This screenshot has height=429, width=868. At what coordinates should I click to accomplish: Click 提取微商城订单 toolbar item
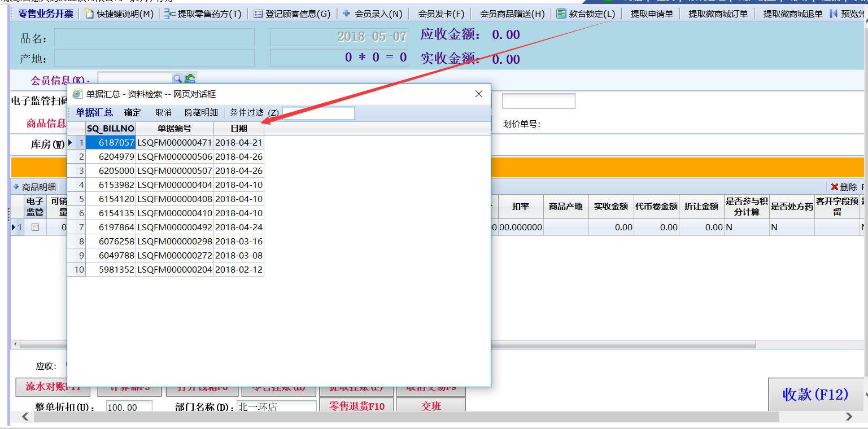point(718,14)
